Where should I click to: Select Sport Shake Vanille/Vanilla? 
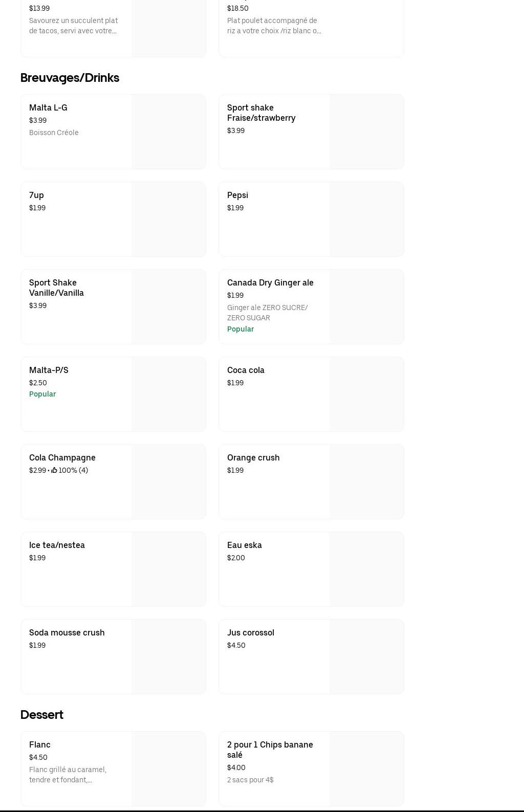coord(56,288)
